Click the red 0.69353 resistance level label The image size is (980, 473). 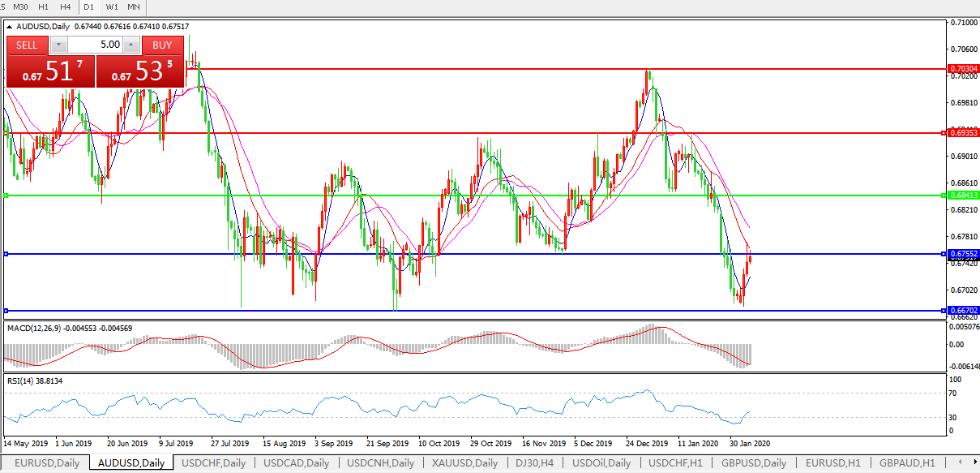coord(965,132)
